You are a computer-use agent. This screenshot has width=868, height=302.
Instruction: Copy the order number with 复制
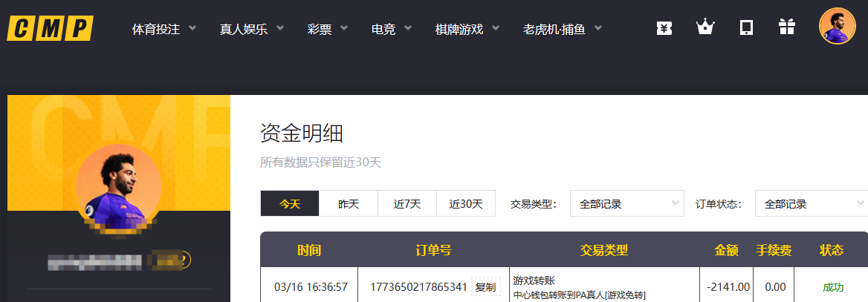point(485,287)
